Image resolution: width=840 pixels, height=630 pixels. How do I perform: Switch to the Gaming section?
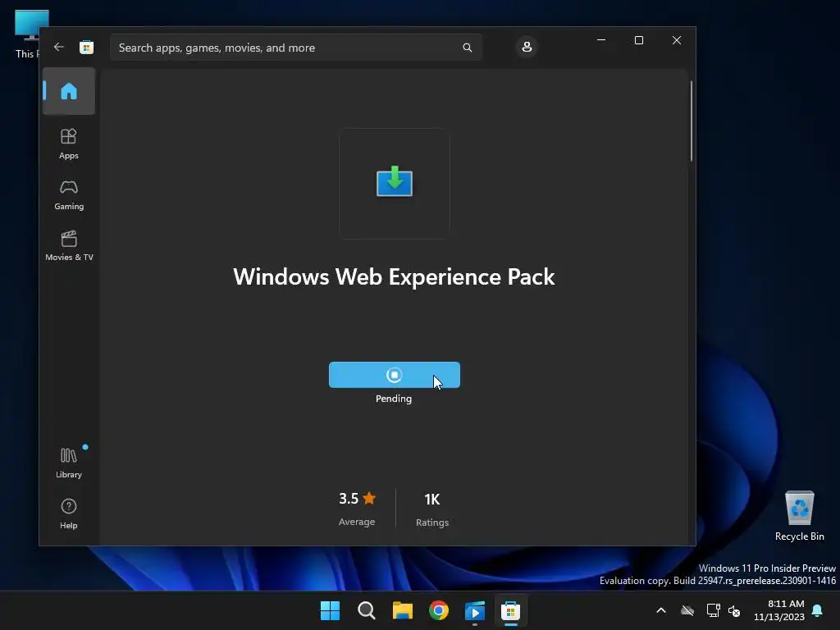(69, 195)
